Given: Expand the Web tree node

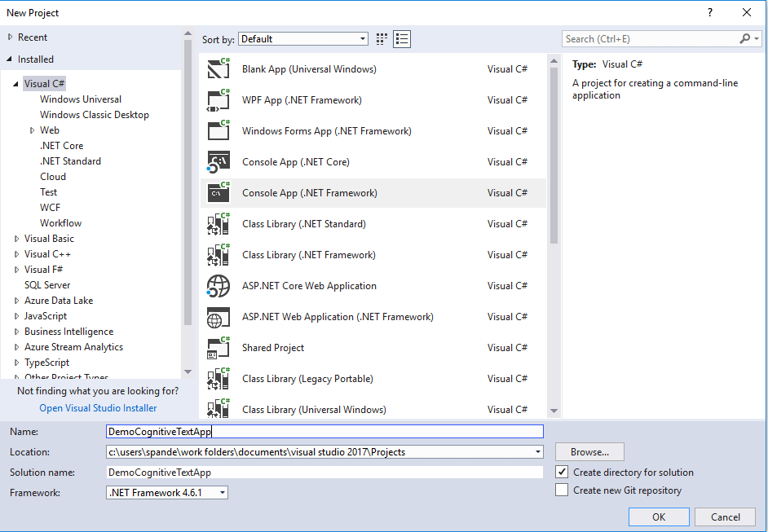Looking at the screenshot, I should point(32,130).
